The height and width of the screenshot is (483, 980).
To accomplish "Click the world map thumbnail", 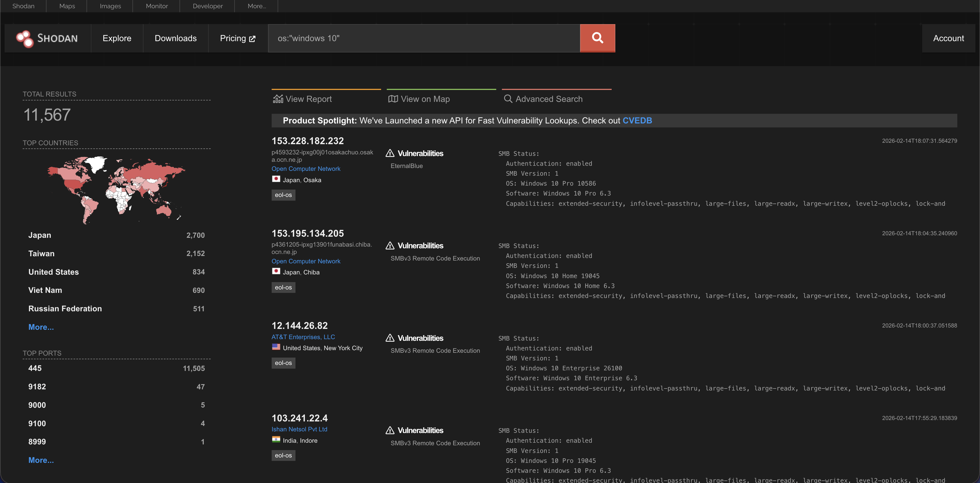I will click(x=116, y=190).
